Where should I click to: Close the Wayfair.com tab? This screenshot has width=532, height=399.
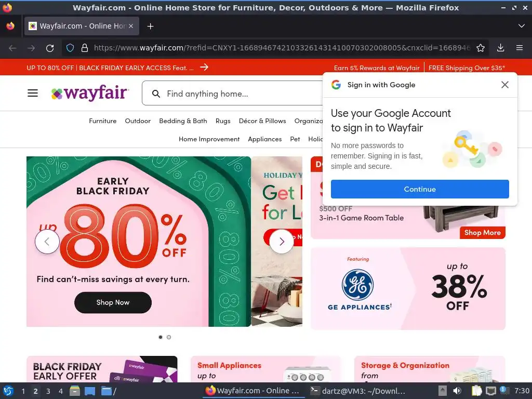[x=131, y=26]
